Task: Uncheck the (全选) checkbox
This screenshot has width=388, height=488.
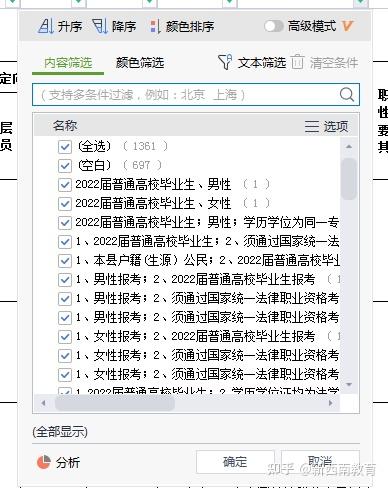Action: [x=65, y=146]
